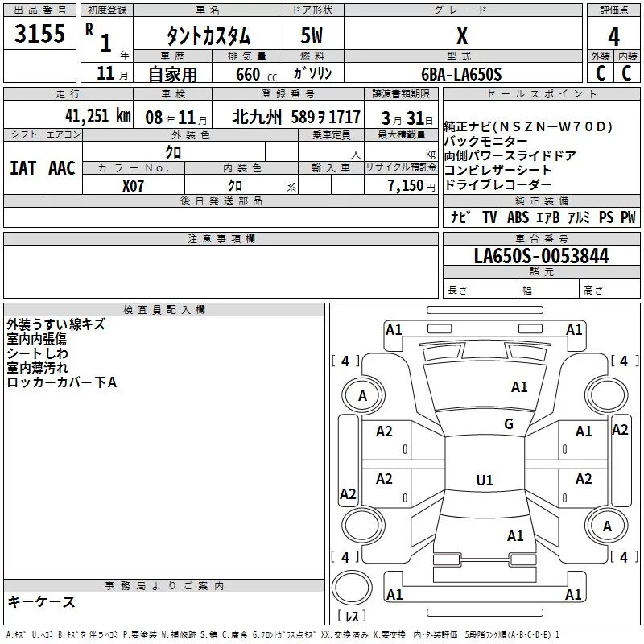Click the PW equipment mark

coord(628,217)
